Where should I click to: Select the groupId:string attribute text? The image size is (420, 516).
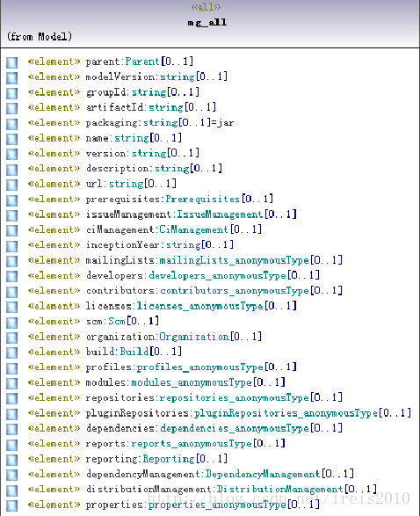point(142,92)
